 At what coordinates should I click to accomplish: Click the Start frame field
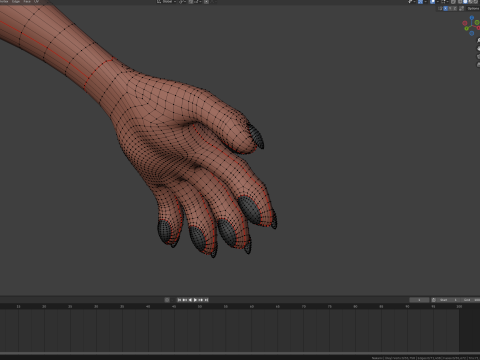448,300
